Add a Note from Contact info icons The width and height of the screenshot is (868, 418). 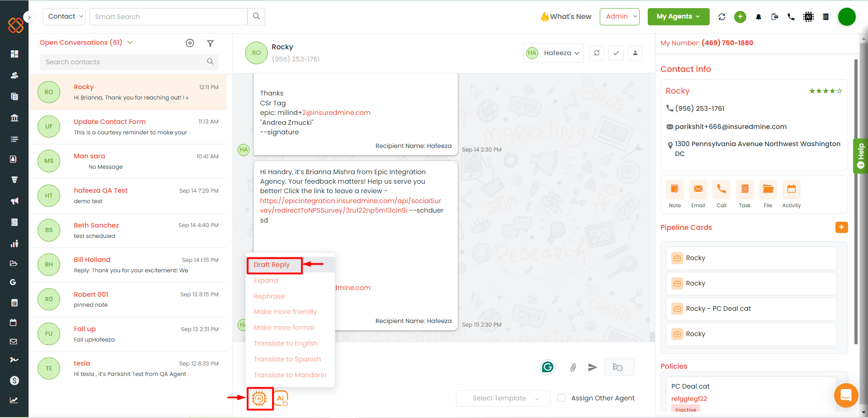[674, 190]
